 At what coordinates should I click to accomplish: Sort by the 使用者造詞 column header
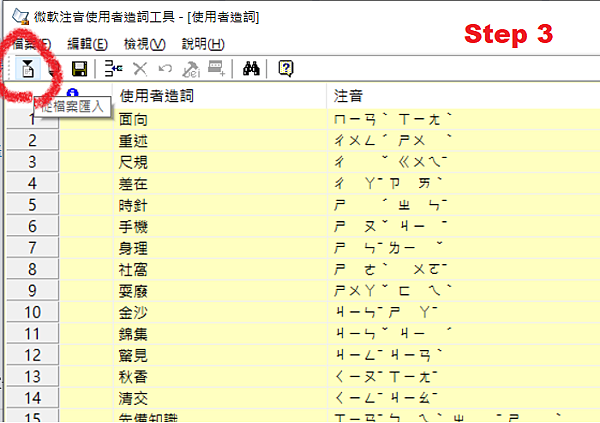tap(220, 96)
